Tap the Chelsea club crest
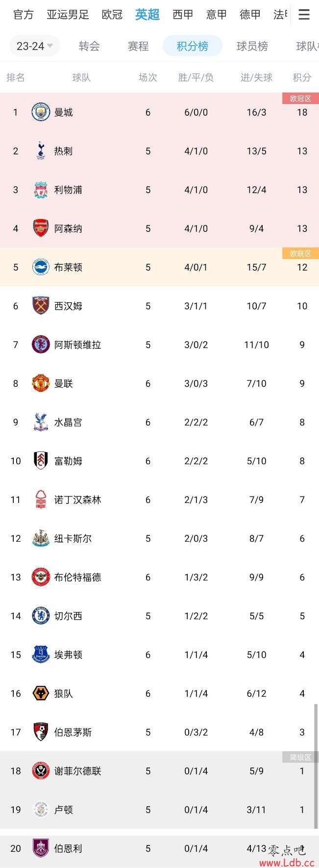 click(41, 616)
